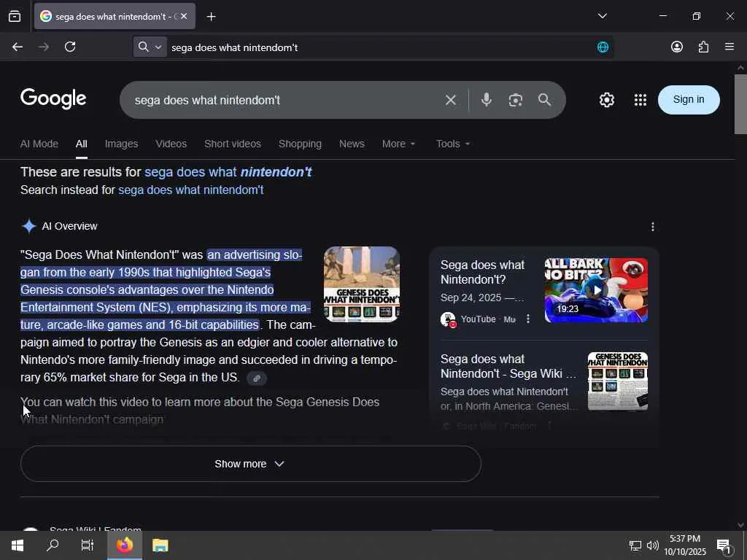Open the AI Overview three-dot options menu
747x560 pixels.
tap(653, 227)
